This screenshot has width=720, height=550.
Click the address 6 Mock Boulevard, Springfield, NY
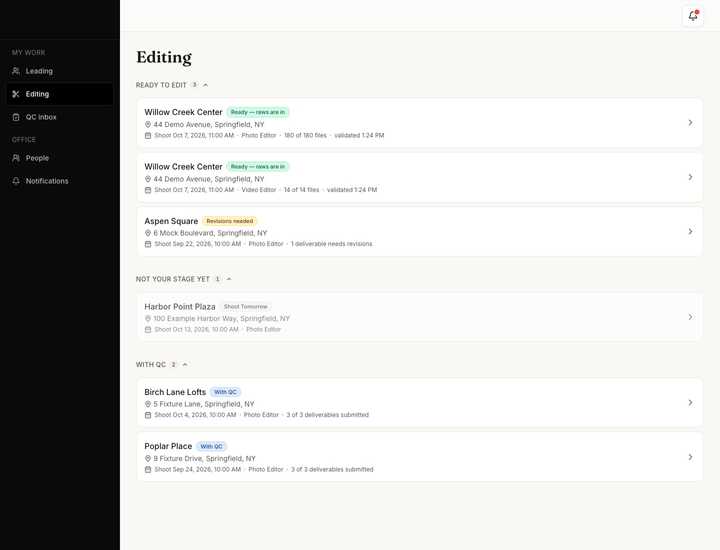pos(210,233)
